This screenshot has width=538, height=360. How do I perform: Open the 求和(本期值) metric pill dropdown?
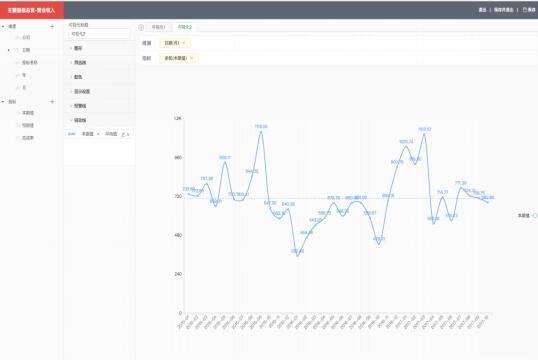coord(179,58)
